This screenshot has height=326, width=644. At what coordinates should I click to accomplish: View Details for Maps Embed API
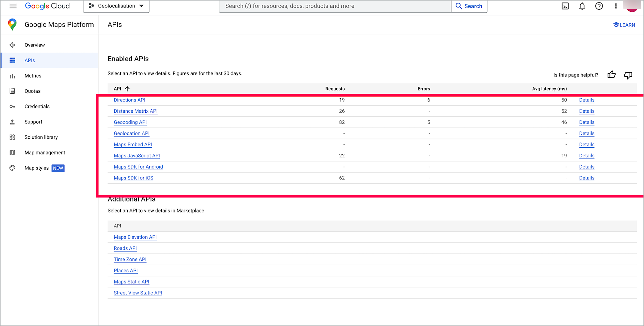(x=587, y=144)
